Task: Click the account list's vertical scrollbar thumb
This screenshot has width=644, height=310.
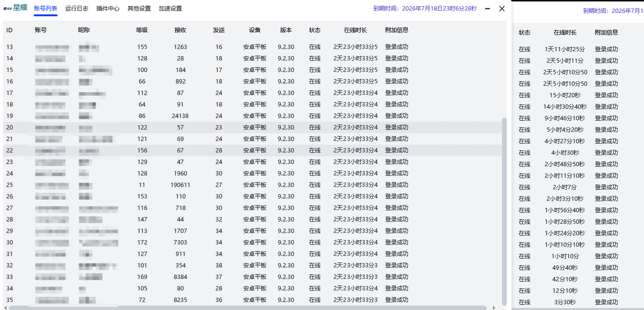Action: click(504, 211)
